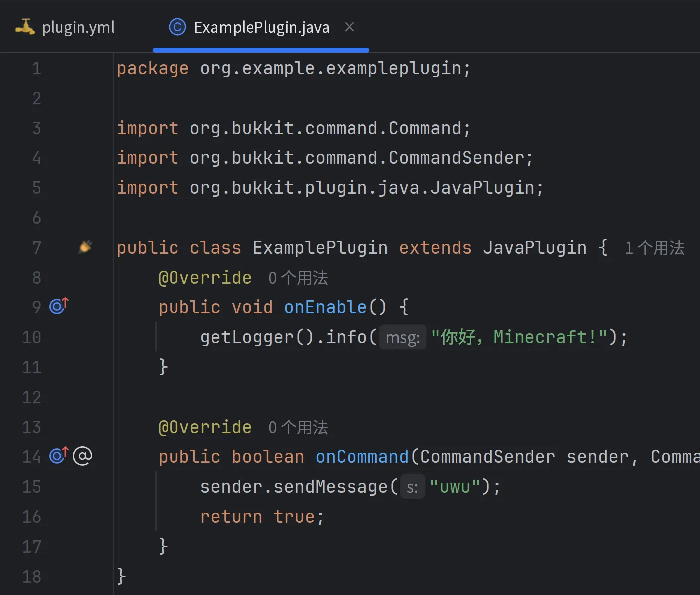This screenshot has height=595, width=700.
Task: Switch to the plugin.yml tab
Action: pyautogui.click(x=66, y=27)
